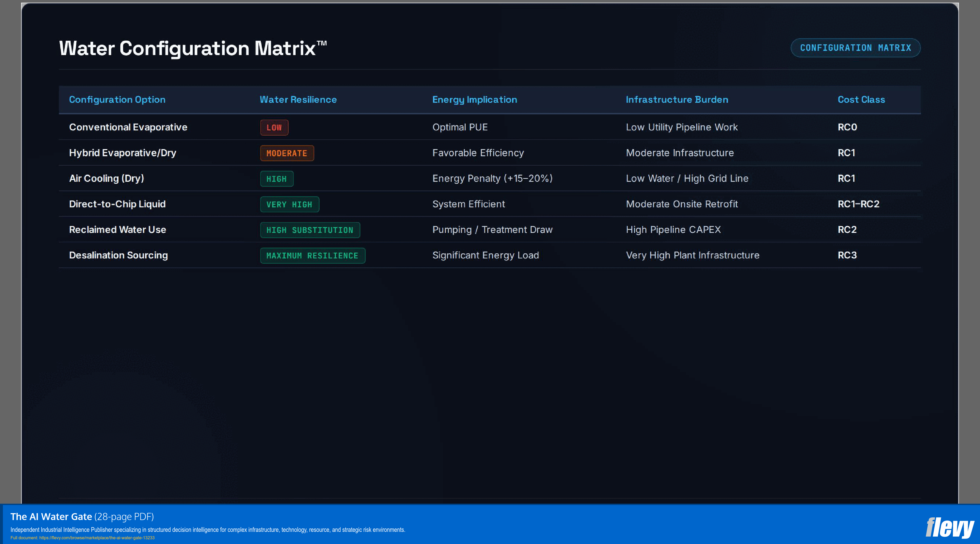Click the flevy logo
The image size is (980, 544).
(949, 528)
